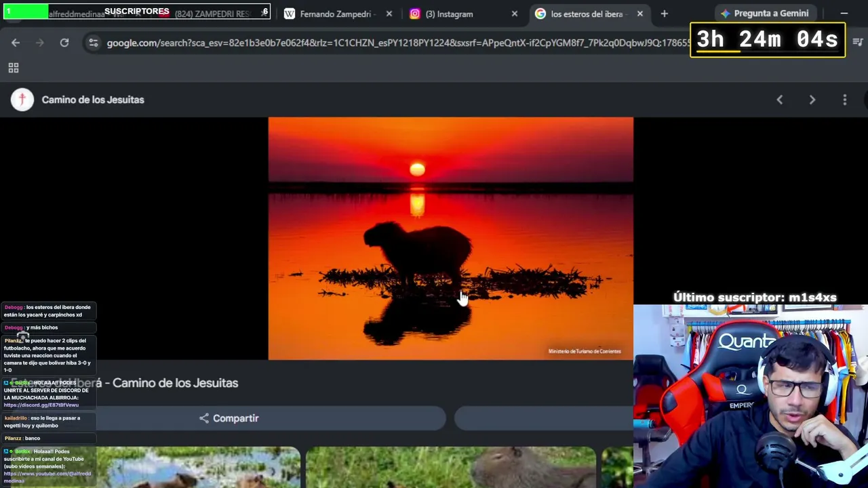The height and width of the screenshot is (488, 868).
Task: Close the los esteros del ibera tab
Action: (640, 14)
